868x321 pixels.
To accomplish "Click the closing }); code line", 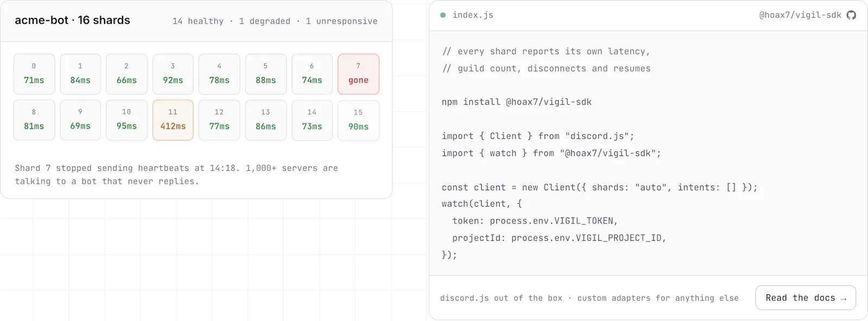I will pyautogui.click(x=449, y=255).
